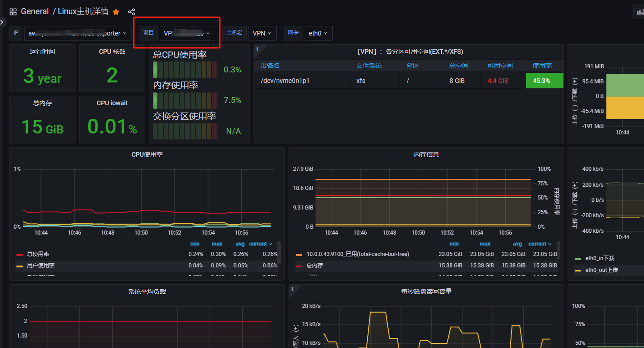Image resolution: width=644 pixels, height=348 pixels.
Task: Click info icon on 每秒磁盘读写容量 panel
Action: (x=293, y=289)
